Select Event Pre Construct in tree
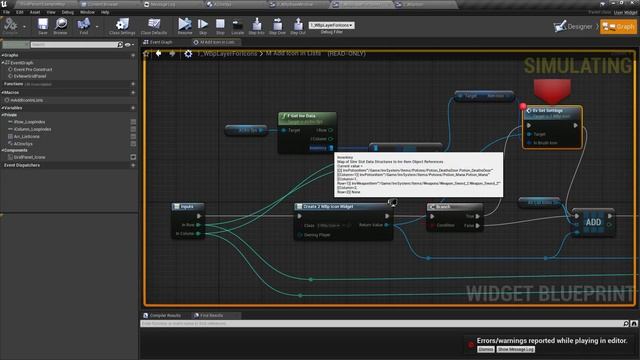 33,69
